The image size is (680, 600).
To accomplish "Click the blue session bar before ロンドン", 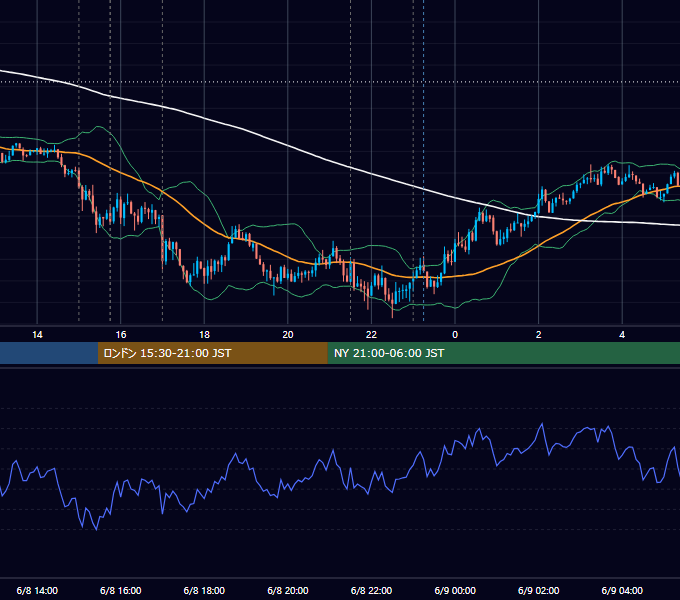I will pyautogui.click(x=49, y=353).
